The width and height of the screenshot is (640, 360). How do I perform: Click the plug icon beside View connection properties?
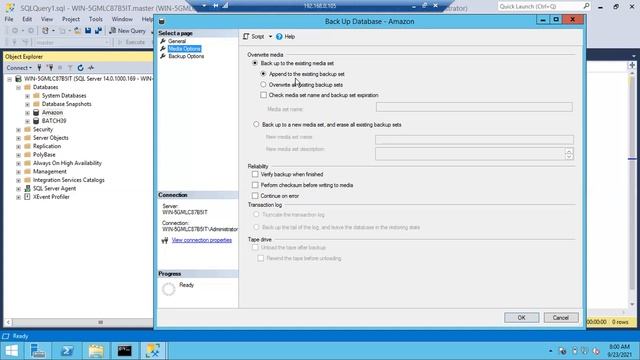pyautogui.click(x=165, y=240)
